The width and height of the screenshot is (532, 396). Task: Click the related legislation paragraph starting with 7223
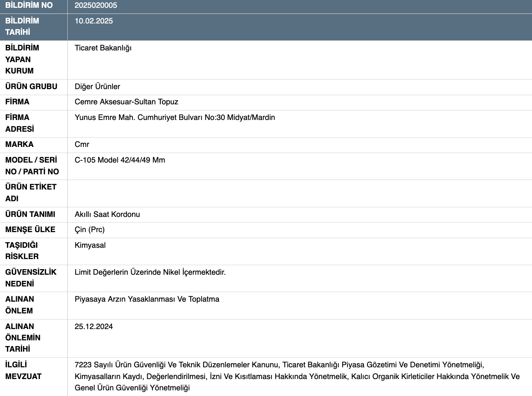coord(297,376)
